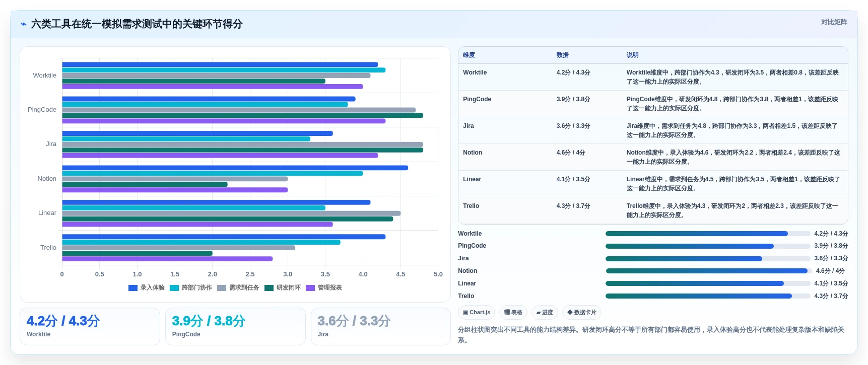Click the Trello label on the chart axis
The image size is (868, 365).
(48, 248)
